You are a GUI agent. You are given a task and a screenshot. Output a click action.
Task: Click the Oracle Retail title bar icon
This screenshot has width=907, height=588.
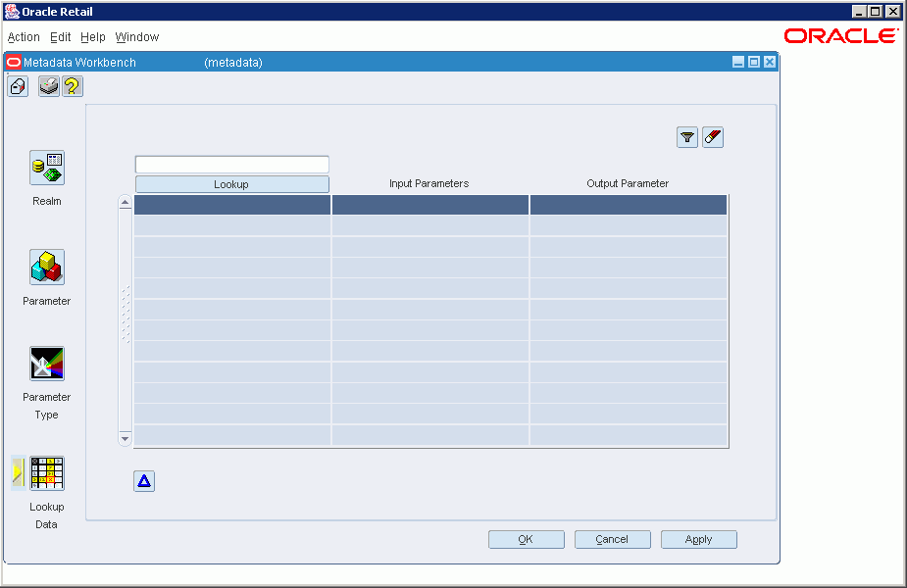tap(12, 12)
